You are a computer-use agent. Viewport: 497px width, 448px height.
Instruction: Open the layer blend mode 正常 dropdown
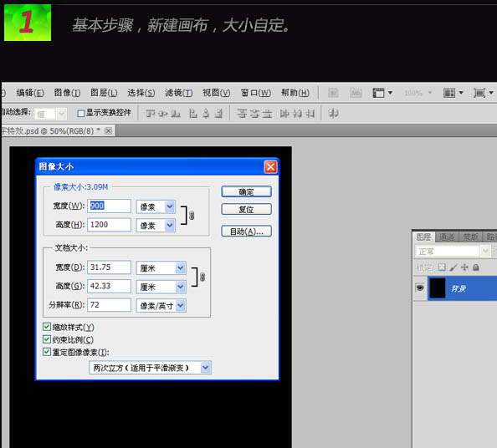pyautogui.click(x=453, y=252)
